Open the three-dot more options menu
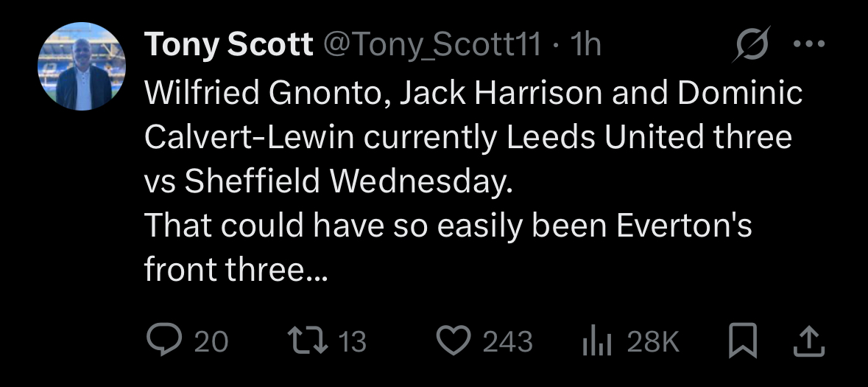The width and height of the screenshot is (868, 387). (808, 44)
